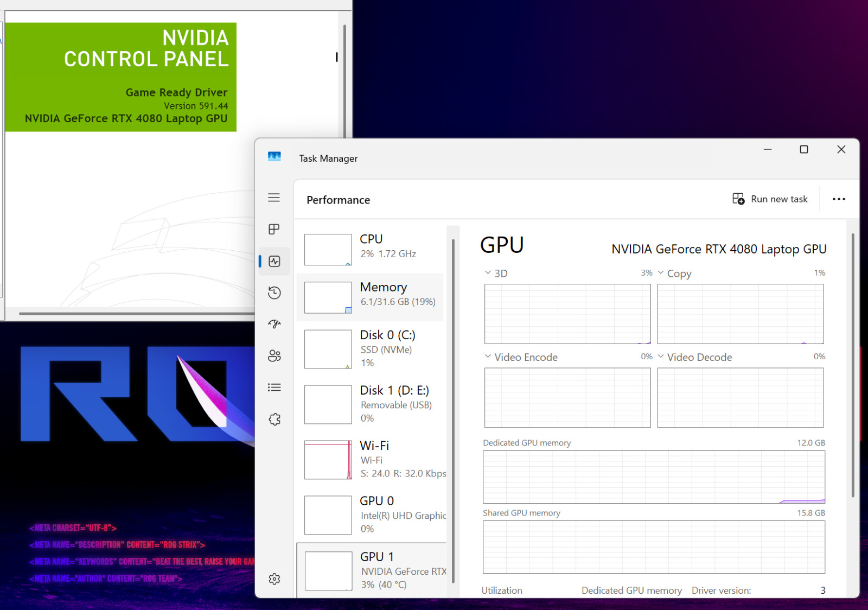Click NVIDIA Control Panel horizontal scrollbar
The width and height of the screenshot is (868, 610).
pyautogui.click(x=137, y=313)
